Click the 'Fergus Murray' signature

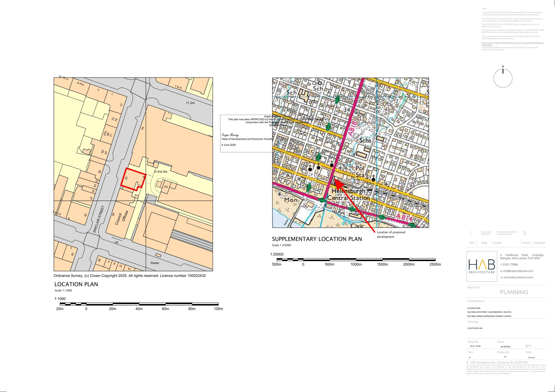tap(230, 135)
